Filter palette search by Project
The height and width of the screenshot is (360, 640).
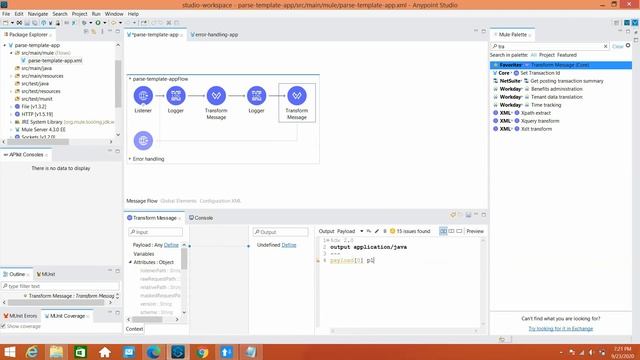tap(547, 55)
